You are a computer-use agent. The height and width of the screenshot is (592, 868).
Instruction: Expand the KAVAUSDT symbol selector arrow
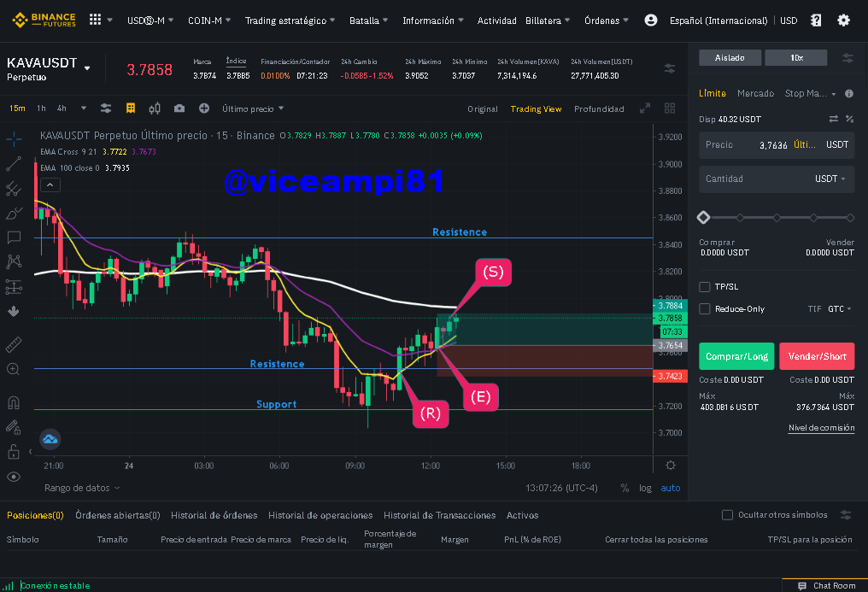(87, 68)
